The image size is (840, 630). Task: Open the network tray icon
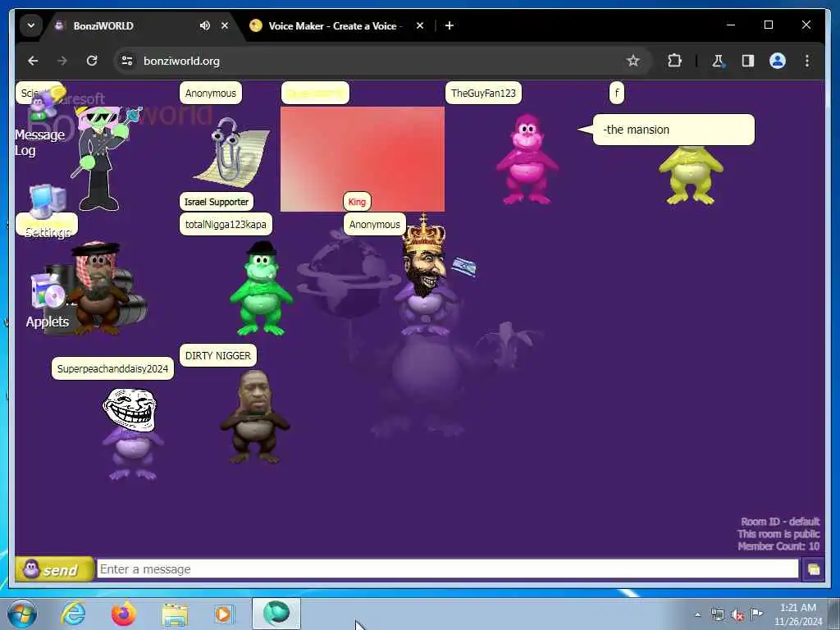(x=717, y=615)
